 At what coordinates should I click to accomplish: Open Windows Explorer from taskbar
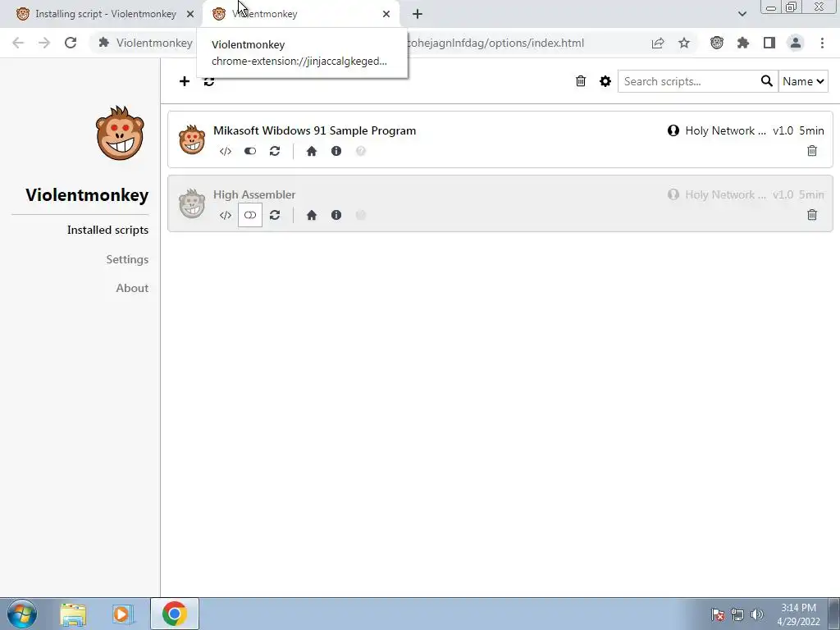point(73,614)
